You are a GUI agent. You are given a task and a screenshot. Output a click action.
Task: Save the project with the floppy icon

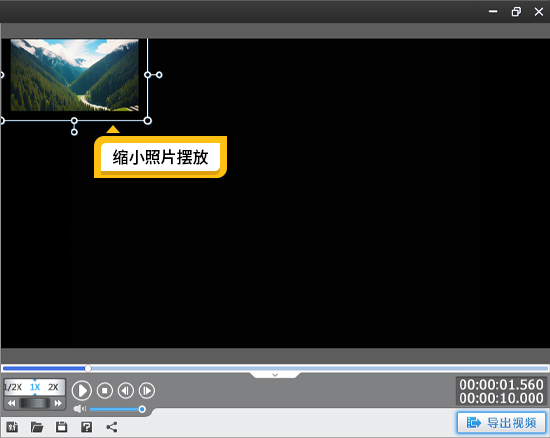tap(61, 427)
